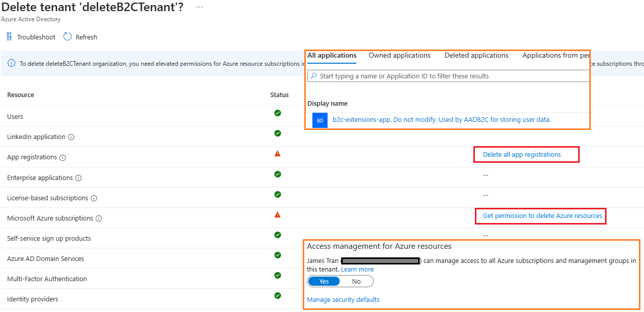Click the Refresh button label

[x=86, y=37]
